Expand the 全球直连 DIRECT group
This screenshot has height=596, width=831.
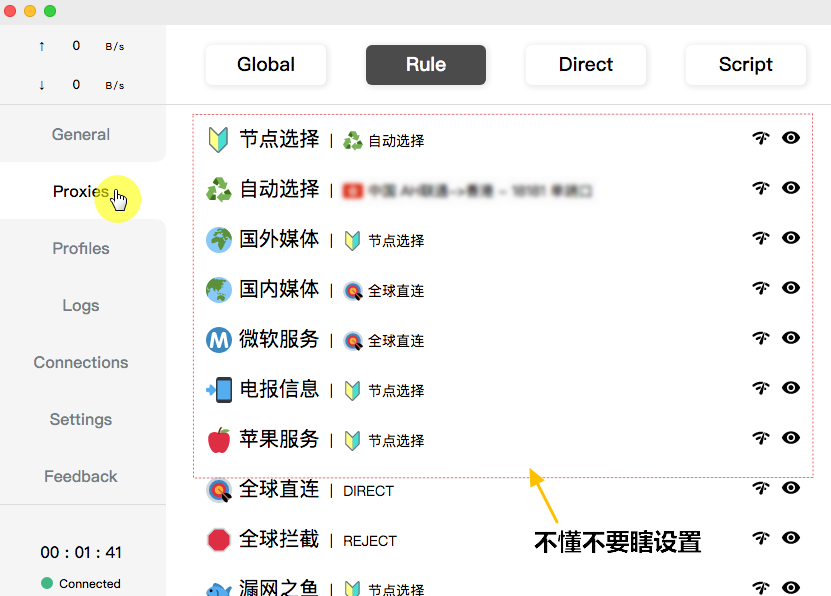[x=279, y=489]
